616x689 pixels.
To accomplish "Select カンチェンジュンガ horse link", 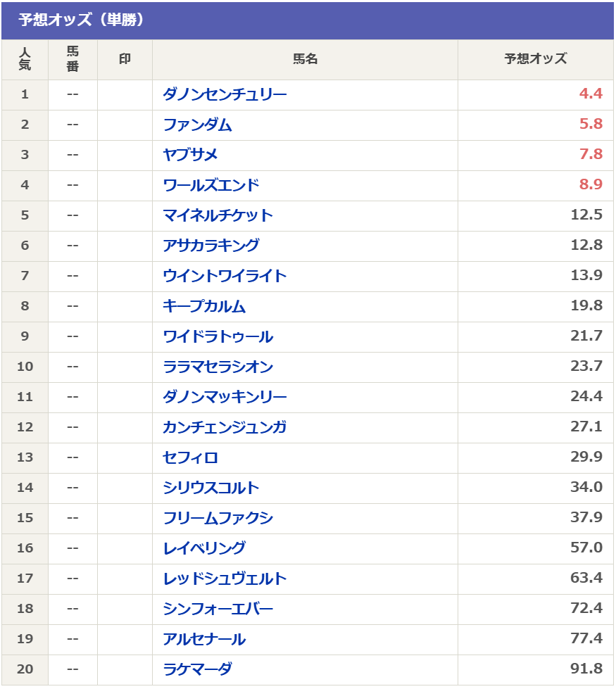I will click(225, 427).
